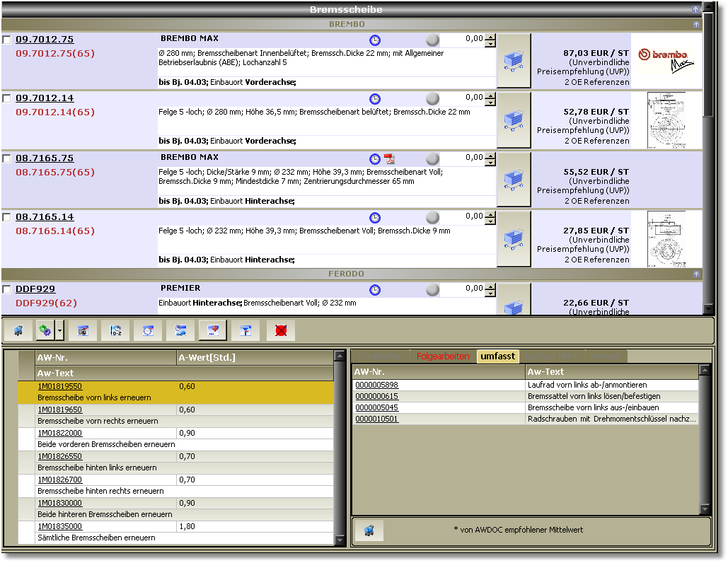Click the filter funnel toolbar icon
Viewport: 728px width, 563px height.
245,330
